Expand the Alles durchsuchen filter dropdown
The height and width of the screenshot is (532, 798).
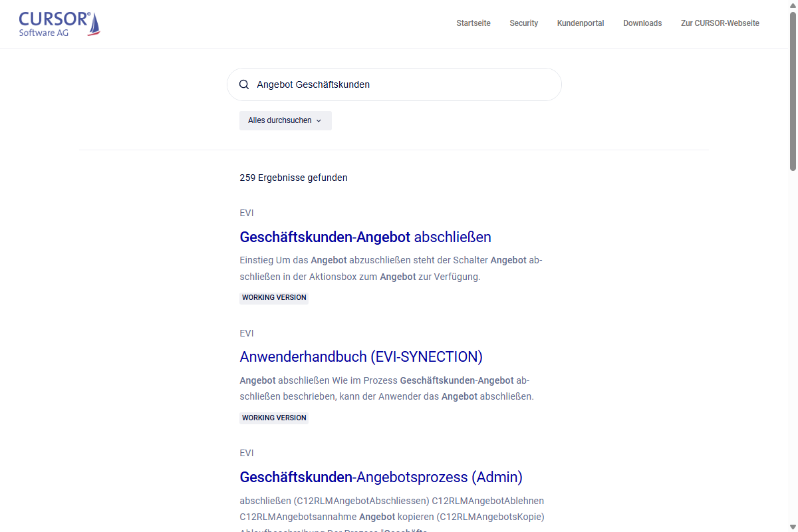[285, 120]
